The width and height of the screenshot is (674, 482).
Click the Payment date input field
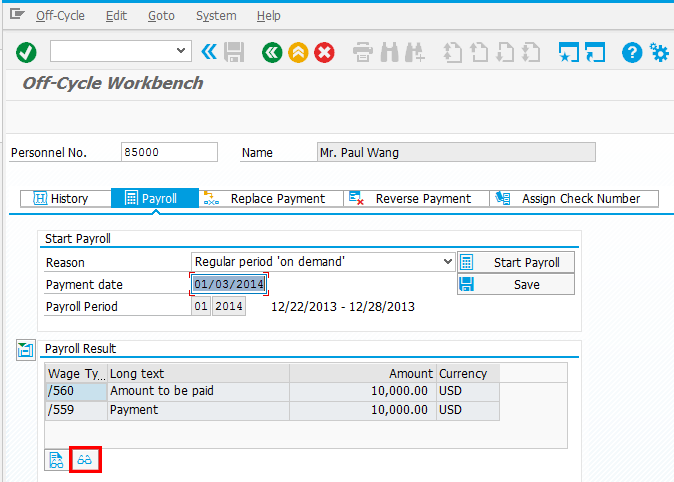coord(229,284)
